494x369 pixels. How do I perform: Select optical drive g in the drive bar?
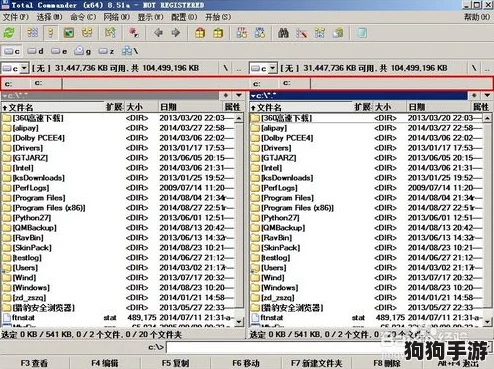tap(83, 51)
